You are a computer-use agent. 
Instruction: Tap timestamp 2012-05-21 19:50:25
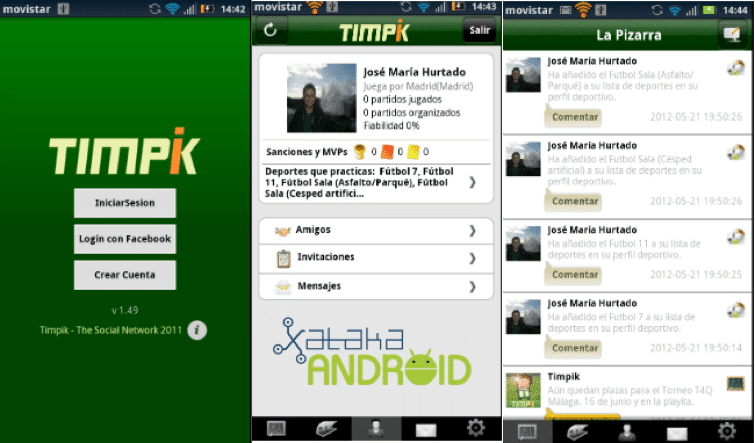click(x=696, y=274)
